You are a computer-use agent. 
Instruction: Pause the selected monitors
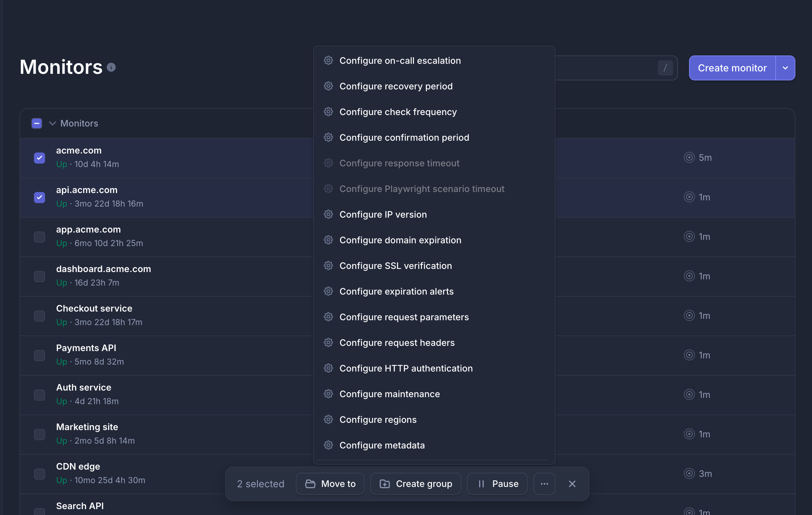pyautogui.click(x=497, y=484)
